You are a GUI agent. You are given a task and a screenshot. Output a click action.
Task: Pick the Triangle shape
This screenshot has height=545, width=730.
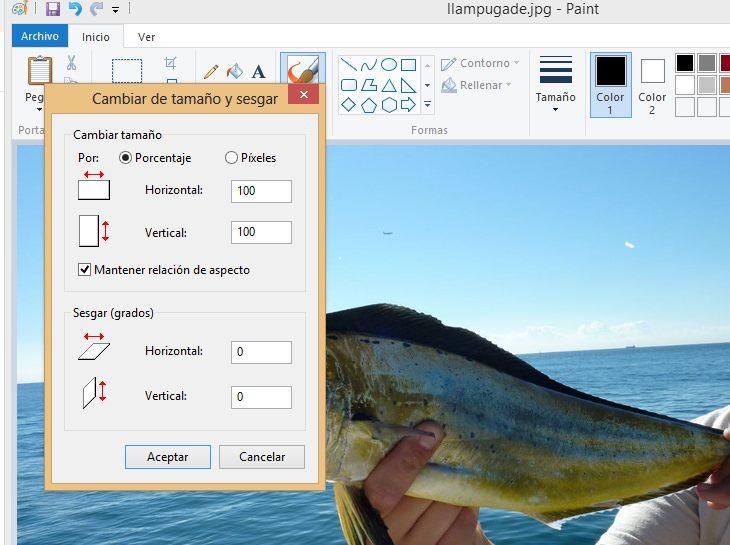389,85
